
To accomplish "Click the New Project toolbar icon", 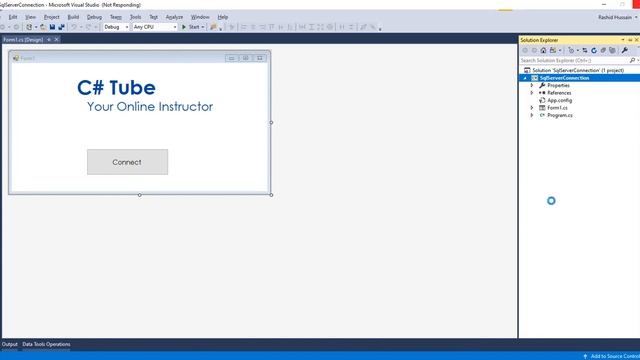I will 29,27.
